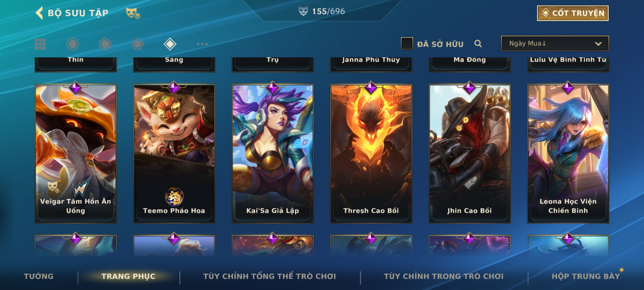Viewport: 644px width, 290px height.
Task: Filter by the hexagon rarity icon
Action: coord(105,44)
